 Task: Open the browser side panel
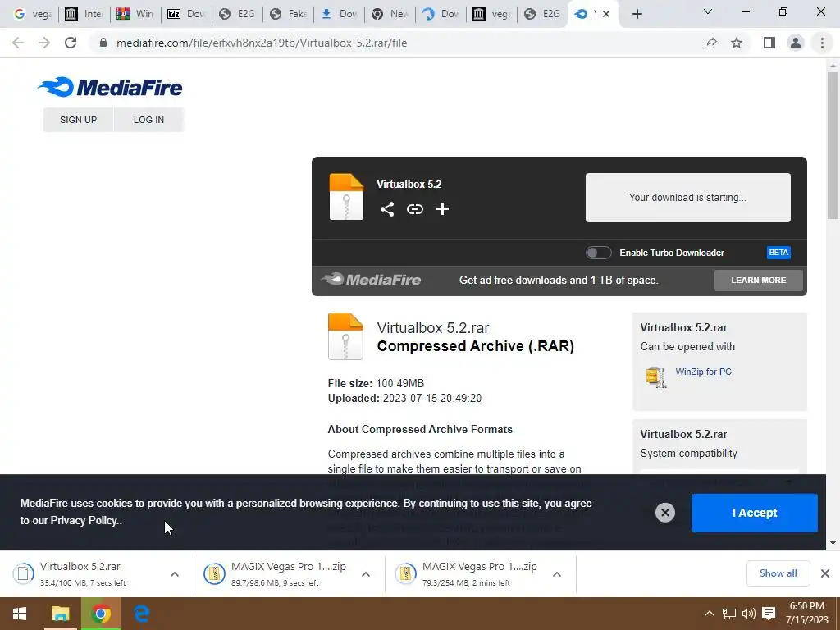(x=769, y=43)
